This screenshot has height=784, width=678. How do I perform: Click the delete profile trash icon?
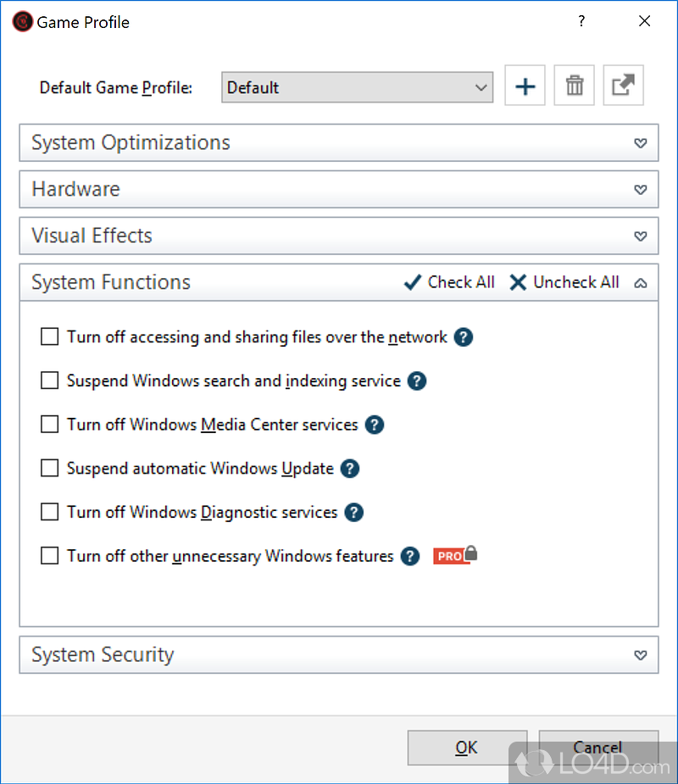pyautogui.click(x=574, y=86)
